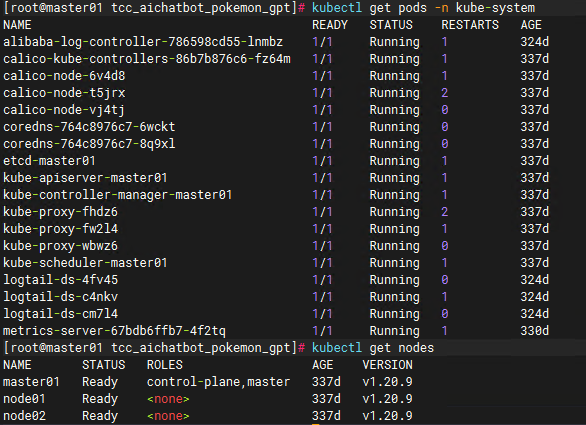The height and width of the screenshot is (425, 586).
Task: Click the restart count 2 for kube-proxy-fhdz6
Action: [x=445, y=212]
